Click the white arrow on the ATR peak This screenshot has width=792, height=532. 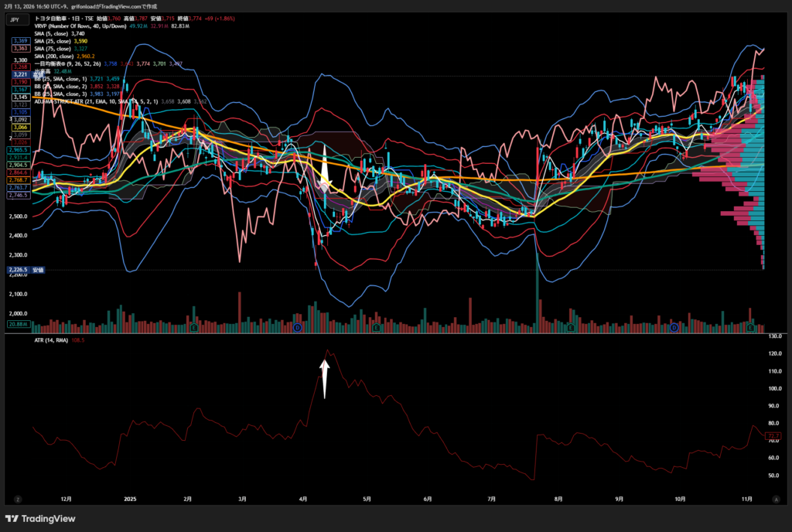click(x=325, y=377)
